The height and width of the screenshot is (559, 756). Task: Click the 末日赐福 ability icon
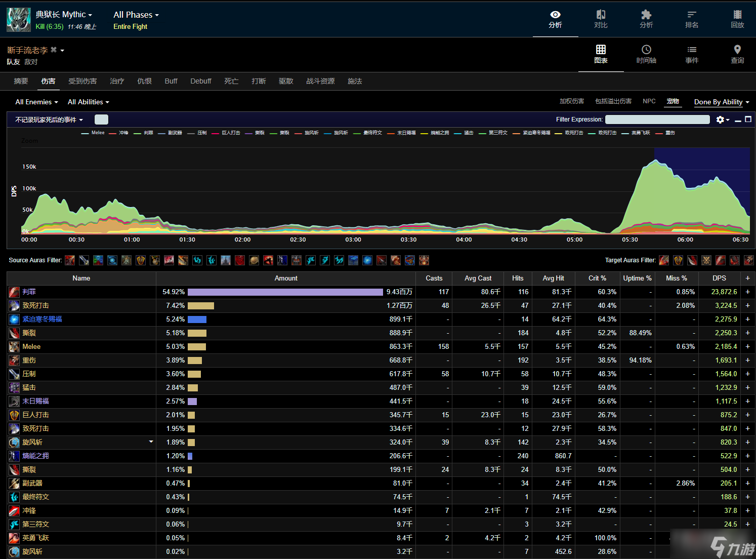point(14,402)
